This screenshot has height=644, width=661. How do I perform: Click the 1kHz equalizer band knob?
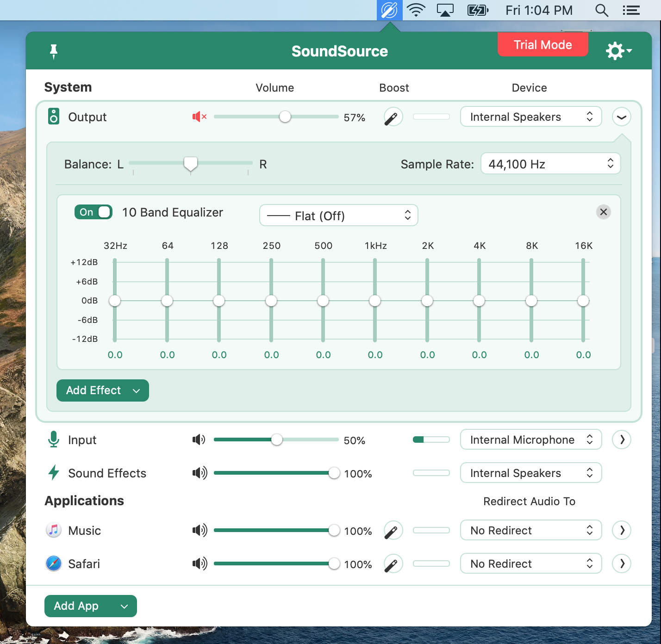[x=375, y=301]
